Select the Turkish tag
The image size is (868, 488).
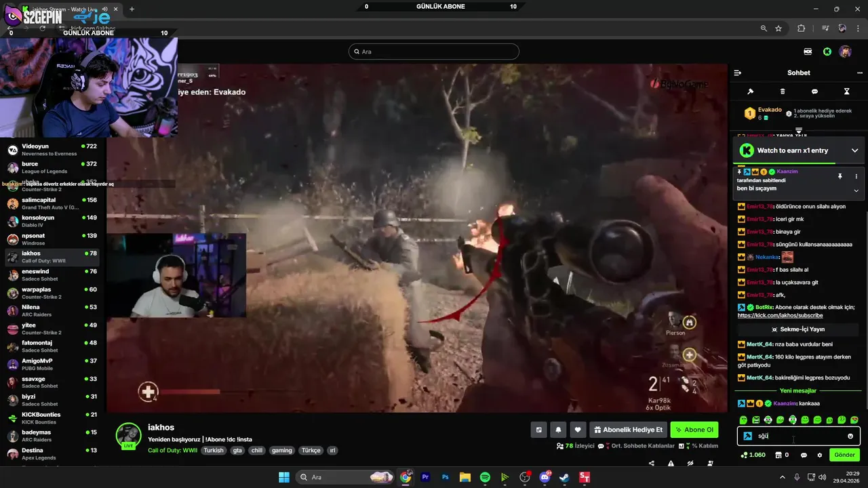pyautogui.click(x=214, y=450)
